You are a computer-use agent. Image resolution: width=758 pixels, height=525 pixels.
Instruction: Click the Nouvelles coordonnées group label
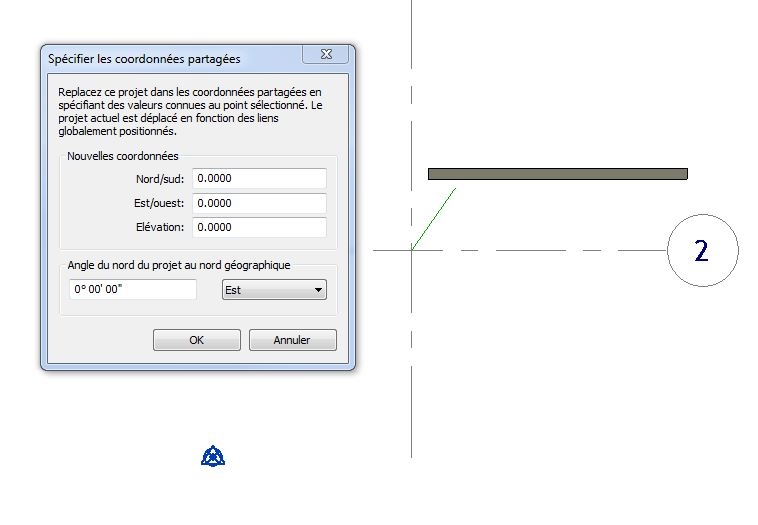click(123, 156)
